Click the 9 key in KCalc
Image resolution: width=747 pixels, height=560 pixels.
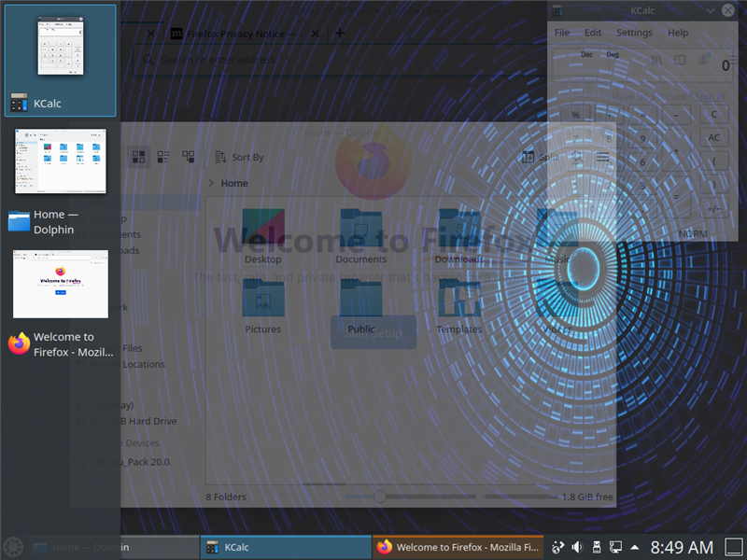pyautogui.click(x=642, y=138)
